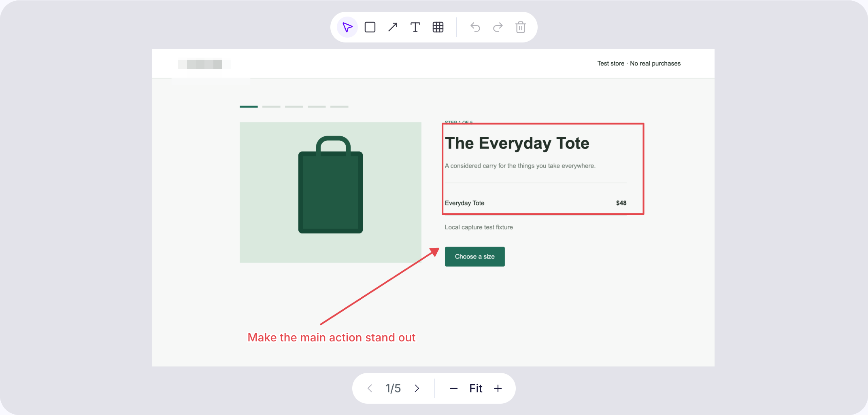Go to the previous slide
This screenshot has height=415, width=868.
click(370, 388)
